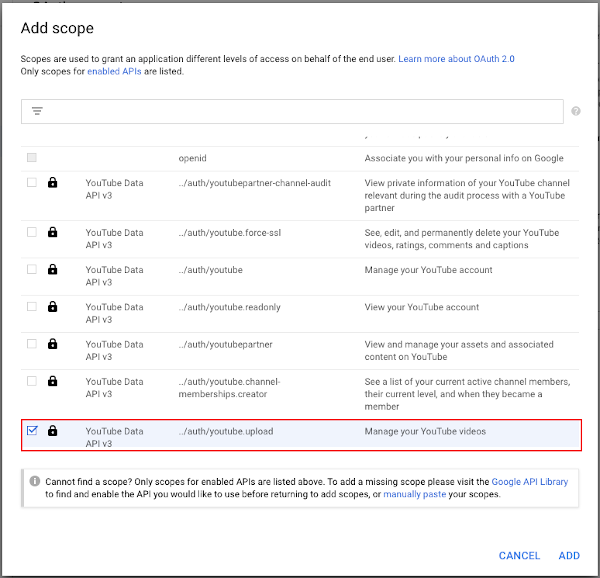600x578 pixels.
Task: Tick the youtube.readonly scope checkbox
Action: pyautogui.click(x=32, y=306)
